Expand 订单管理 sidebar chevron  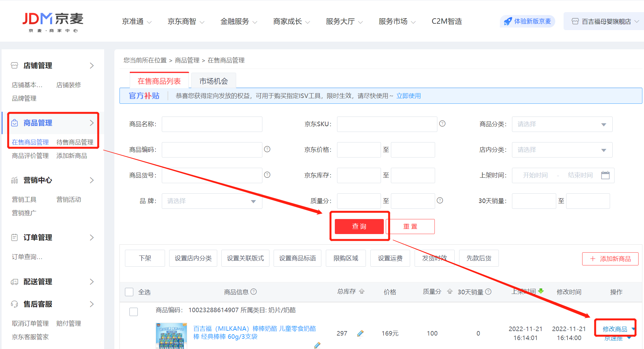click(x=92, y=238)
